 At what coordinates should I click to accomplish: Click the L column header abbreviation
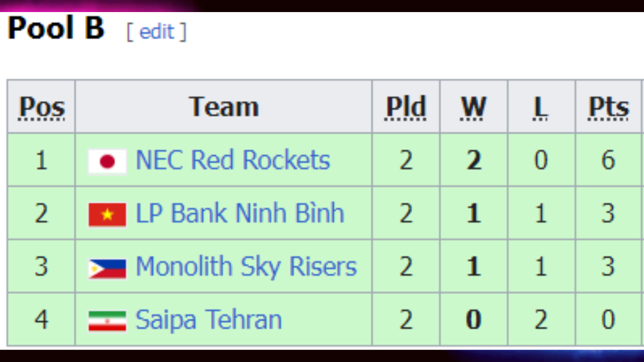[x=541, y=108]
